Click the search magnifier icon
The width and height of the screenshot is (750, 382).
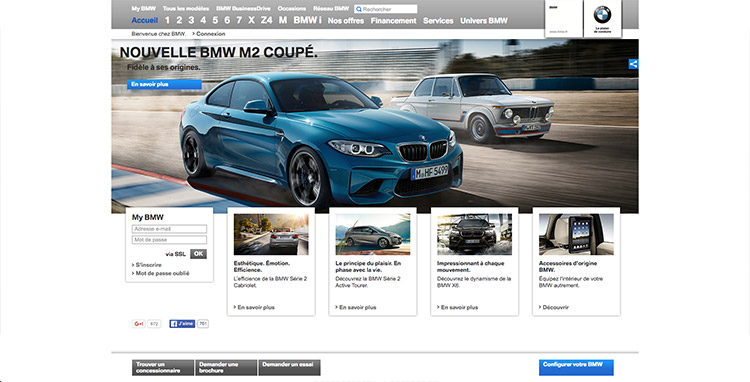coord(358,9)
